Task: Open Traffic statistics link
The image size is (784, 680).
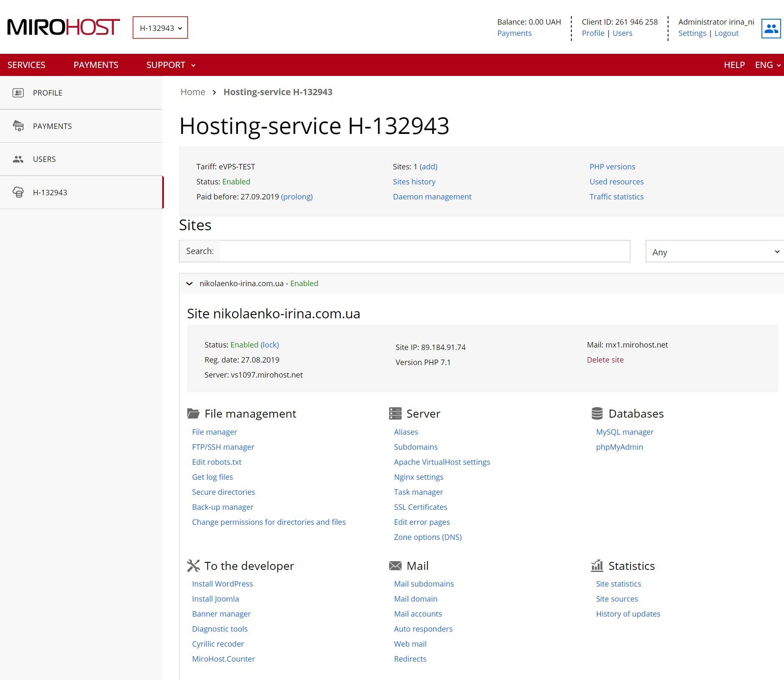Action: point(616,196)
